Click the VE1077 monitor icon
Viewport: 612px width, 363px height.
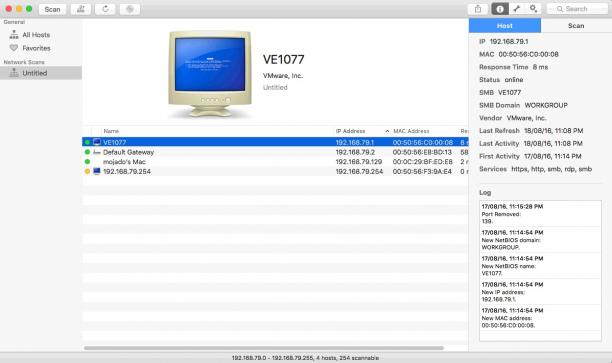coord(97,142)
